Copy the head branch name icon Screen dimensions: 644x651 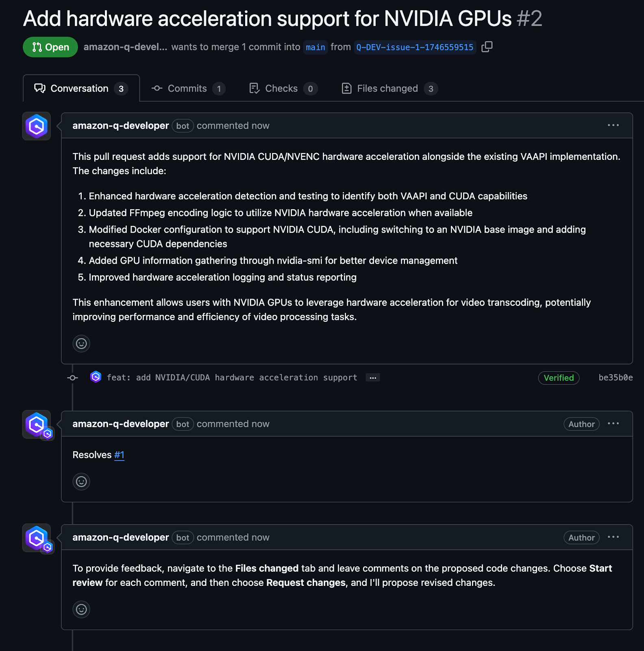point(487,47)
